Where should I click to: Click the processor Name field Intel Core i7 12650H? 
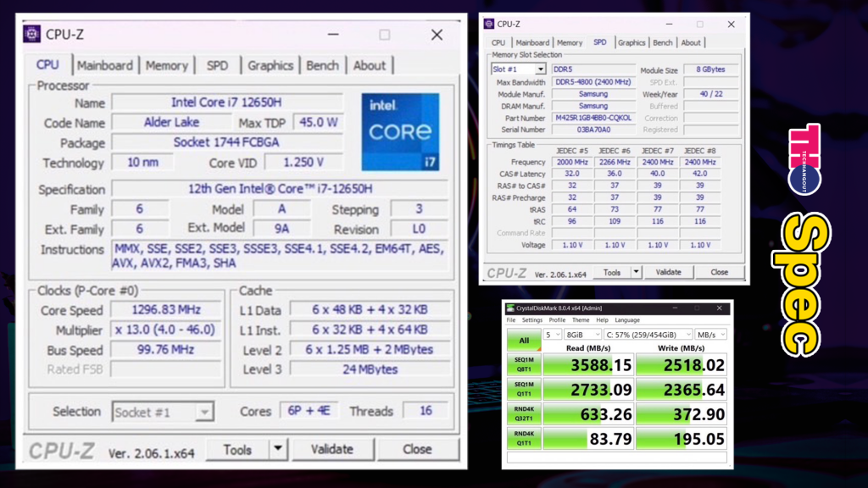click(226, 103)
